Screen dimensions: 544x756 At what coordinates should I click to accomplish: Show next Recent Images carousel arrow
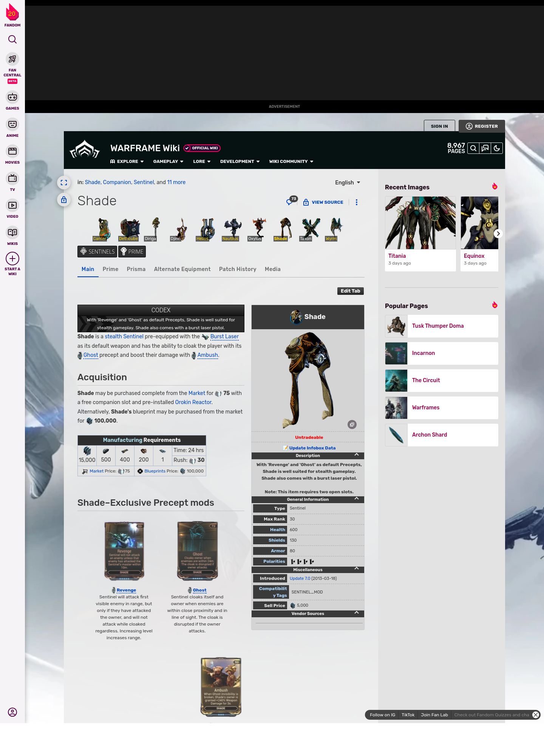click(498, 234)
